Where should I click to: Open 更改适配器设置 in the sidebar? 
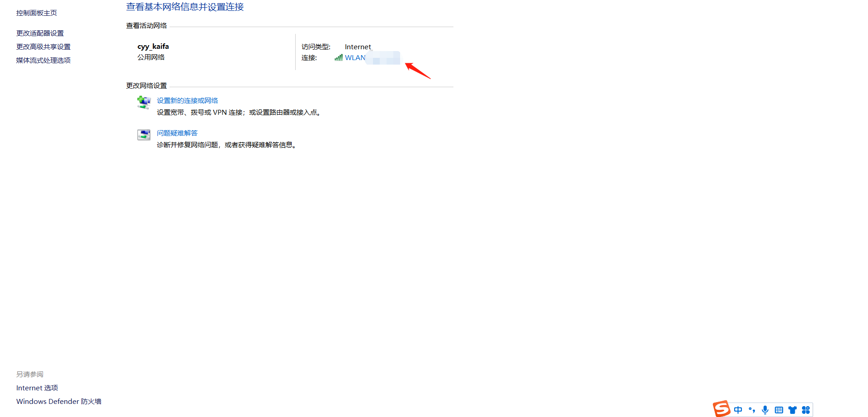(40, 33)
